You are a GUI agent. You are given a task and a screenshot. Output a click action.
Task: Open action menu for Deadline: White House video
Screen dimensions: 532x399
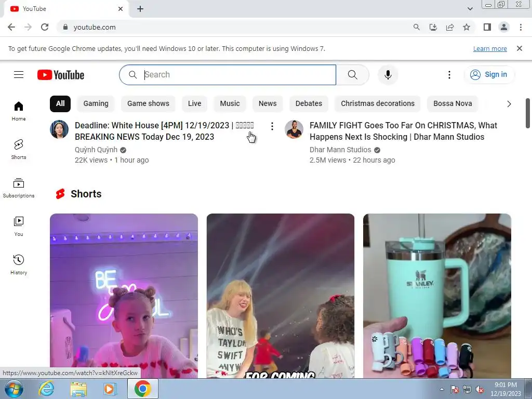[x=272, y=127]
